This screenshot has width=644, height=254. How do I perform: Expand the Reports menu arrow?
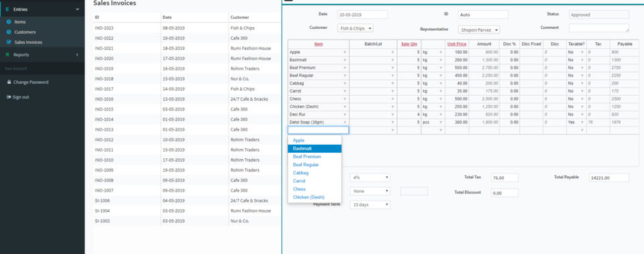coord(77,54)
